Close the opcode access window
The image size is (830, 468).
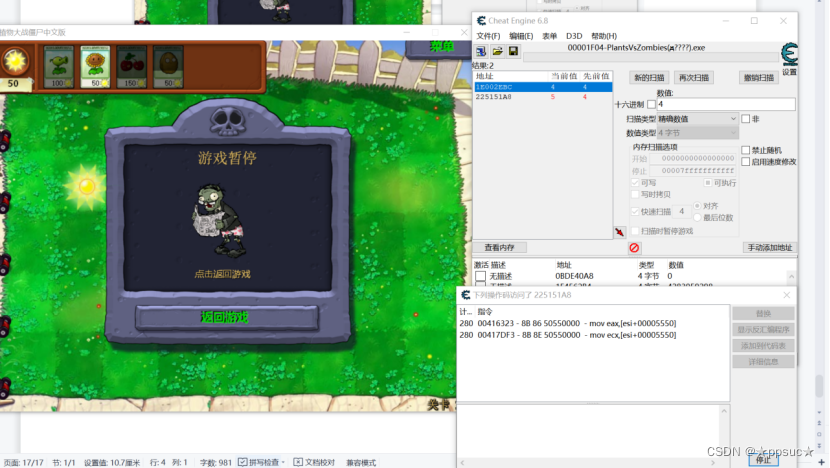[787, 295]
